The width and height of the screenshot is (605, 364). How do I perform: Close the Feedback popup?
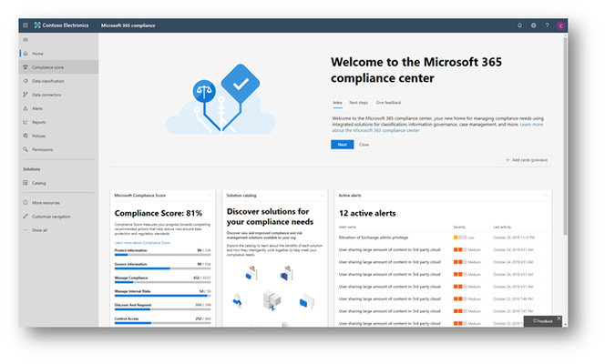click(559, 318)
